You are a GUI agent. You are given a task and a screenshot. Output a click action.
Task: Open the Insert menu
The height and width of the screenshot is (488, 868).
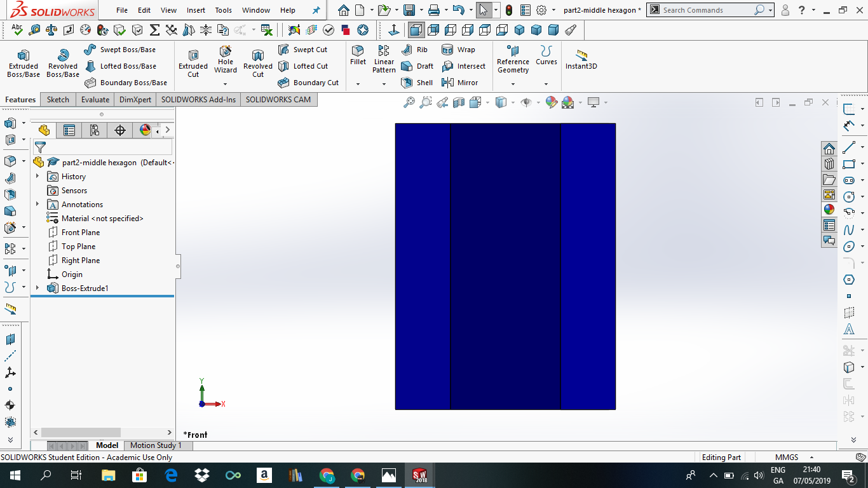(196, 10)
